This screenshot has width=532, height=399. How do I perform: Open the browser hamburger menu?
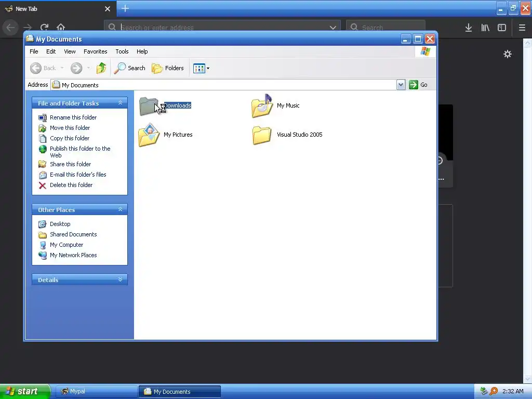pyautogui.click(x=522, y=28)
